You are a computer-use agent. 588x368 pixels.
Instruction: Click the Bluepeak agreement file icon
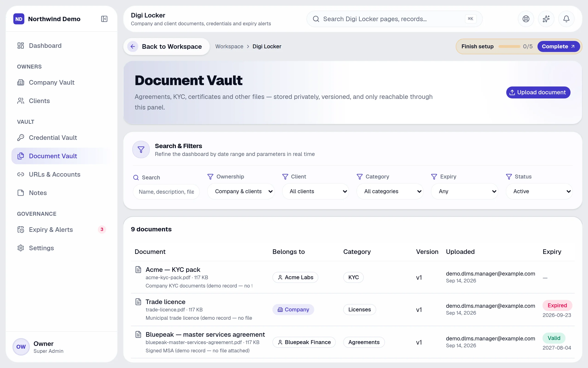pos(138,334)
